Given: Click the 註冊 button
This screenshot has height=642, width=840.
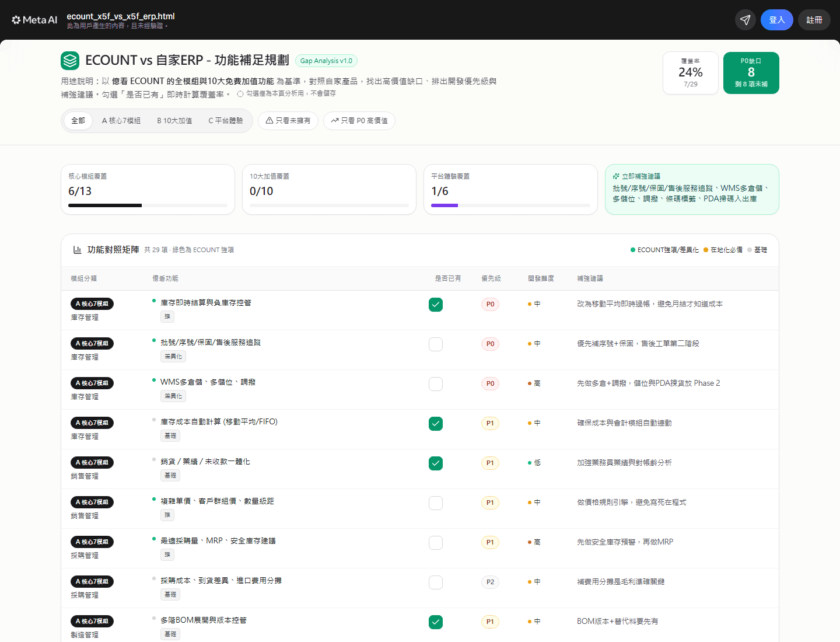Looking at the screenshot, I should pos(814,20).
